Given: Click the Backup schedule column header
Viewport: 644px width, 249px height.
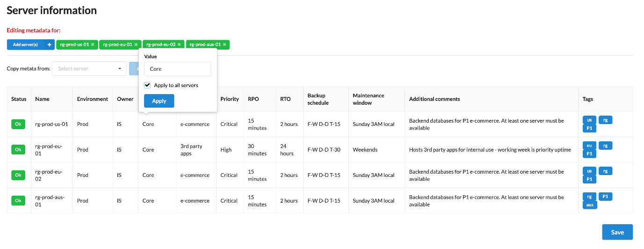Looking at the screenshot, I should 316,99.
